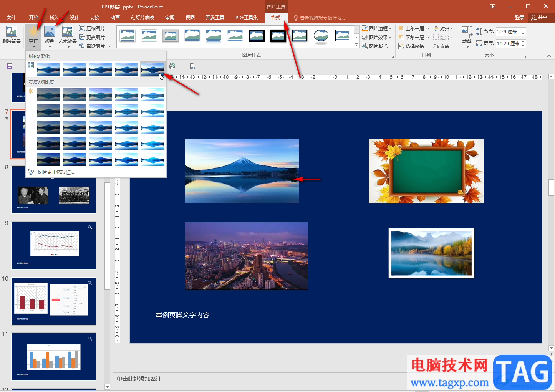Open Picture Layout (图片版式) dropdown
The height and width of the screenshot is (392, 555).
pos(376,46)
